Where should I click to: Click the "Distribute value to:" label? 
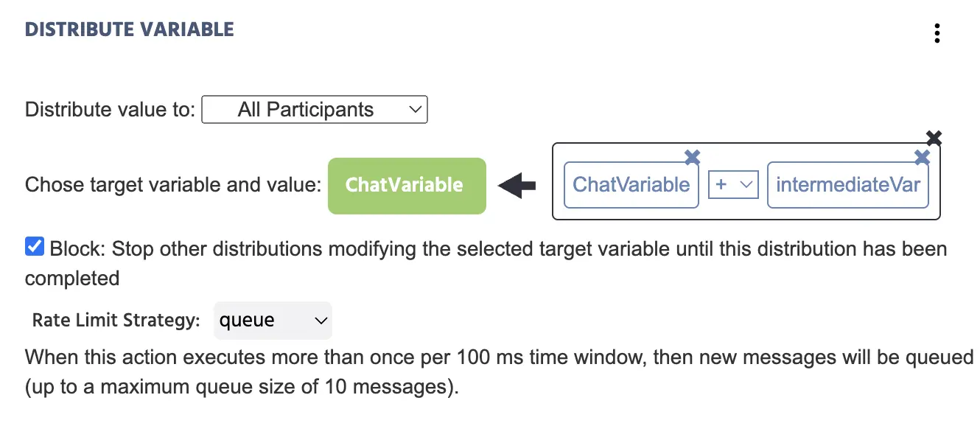point(110,111)
